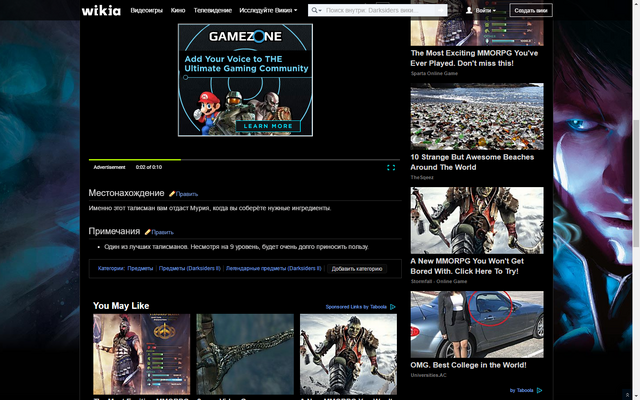Viewport: 640px width, 400px height.
Task: Open 10 Strange But Awesome Beaches link
Action: [472, 162]
